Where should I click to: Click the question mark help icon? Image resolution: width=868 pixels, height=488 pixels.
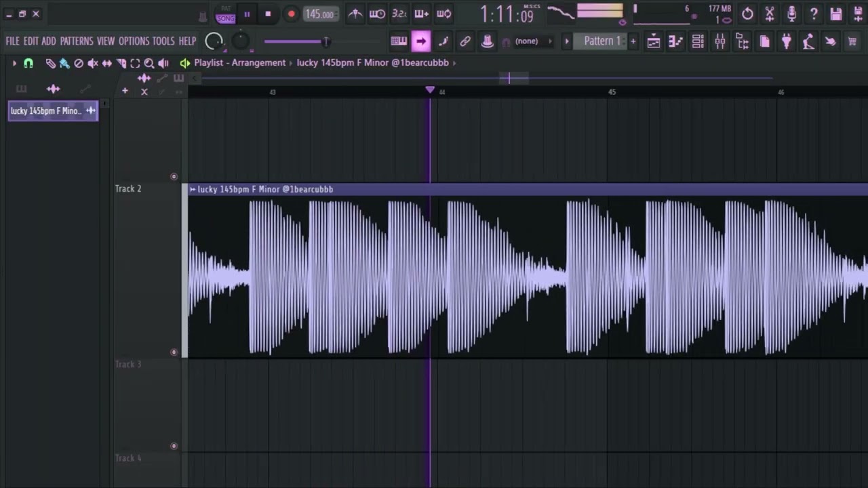pyautogui.click(x=814, y=14)
